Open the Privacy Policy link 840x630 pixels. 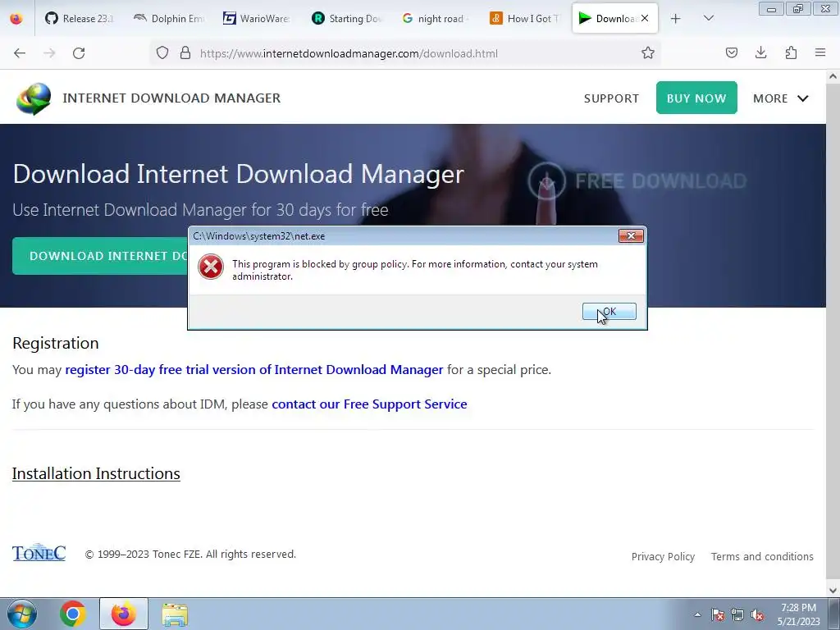point(663,557)
